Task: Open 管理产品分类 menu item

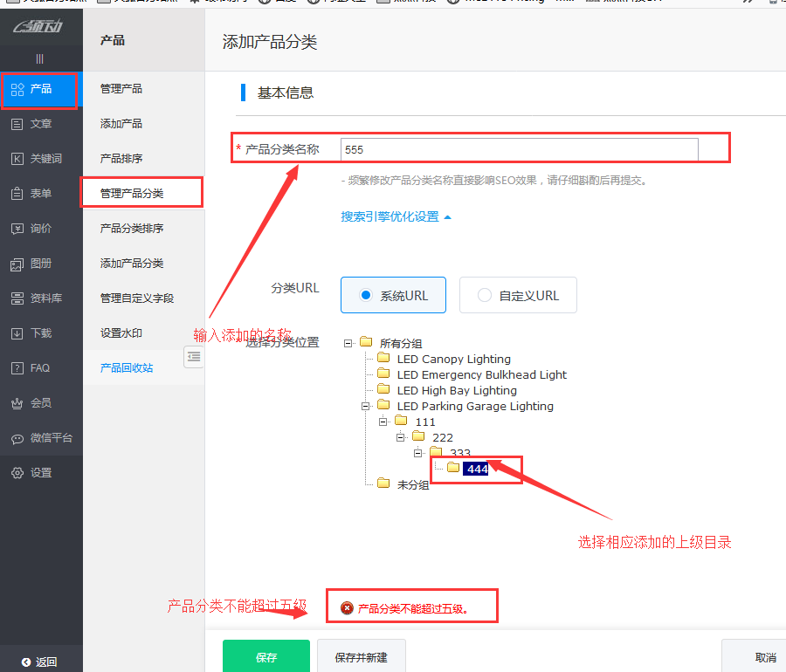Action: (x=132, y=193)
